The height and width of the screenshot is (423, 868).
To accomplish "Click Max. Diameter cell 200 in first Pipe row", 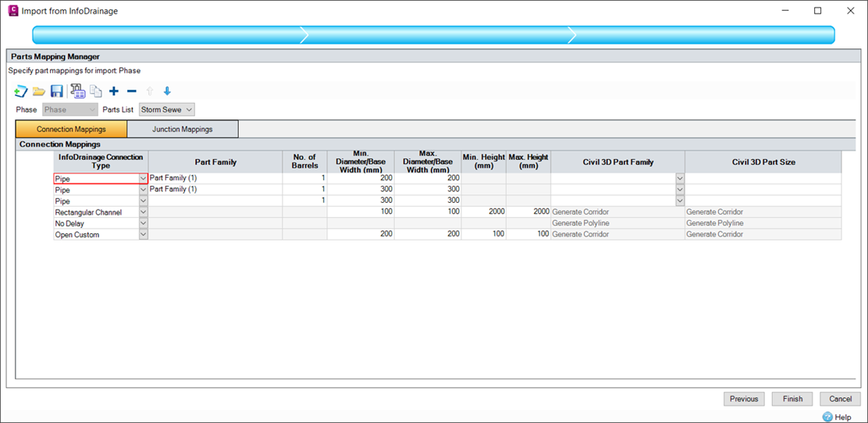I will point(428,179).
